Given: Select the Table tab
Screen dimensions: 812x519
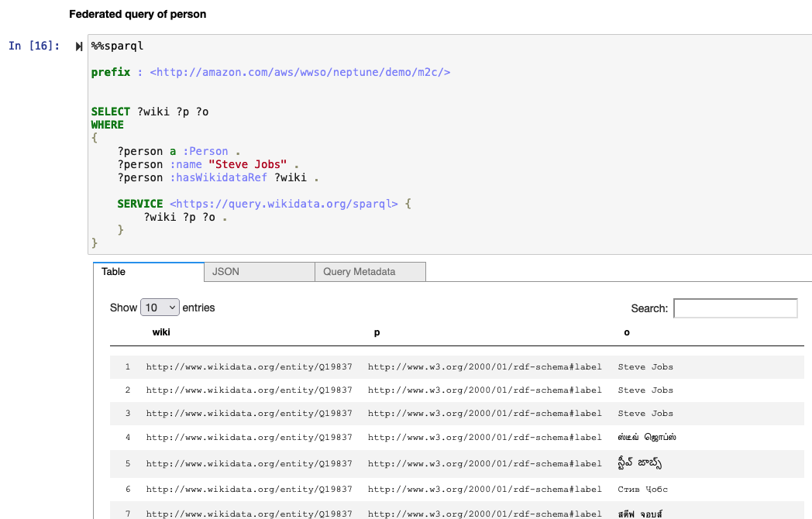Looking at the screenshot, I should (113, 272).
